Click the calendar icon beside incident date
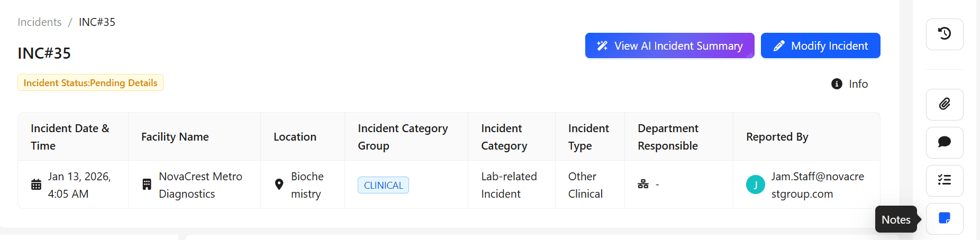The height and width of the screenshot is (240, 980). [x=36, y=184]
